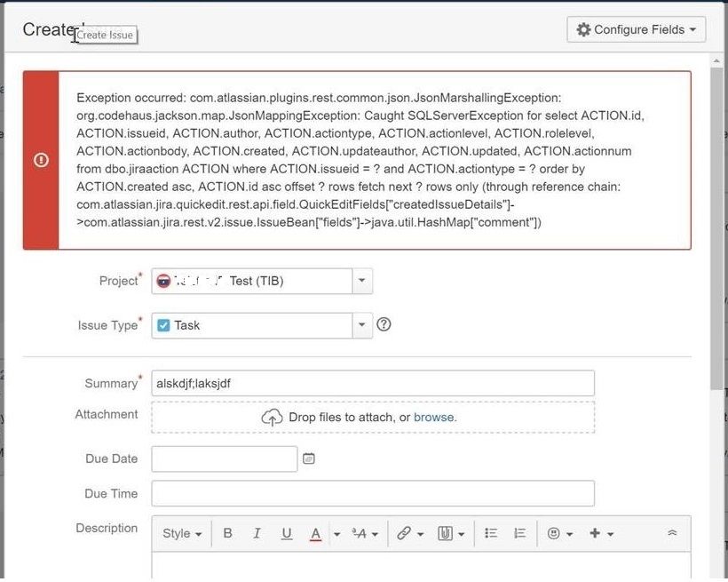This screenshot has height=582, width=728.
Task: Expand the text color options arrow
Action: (x=337, y=534)
